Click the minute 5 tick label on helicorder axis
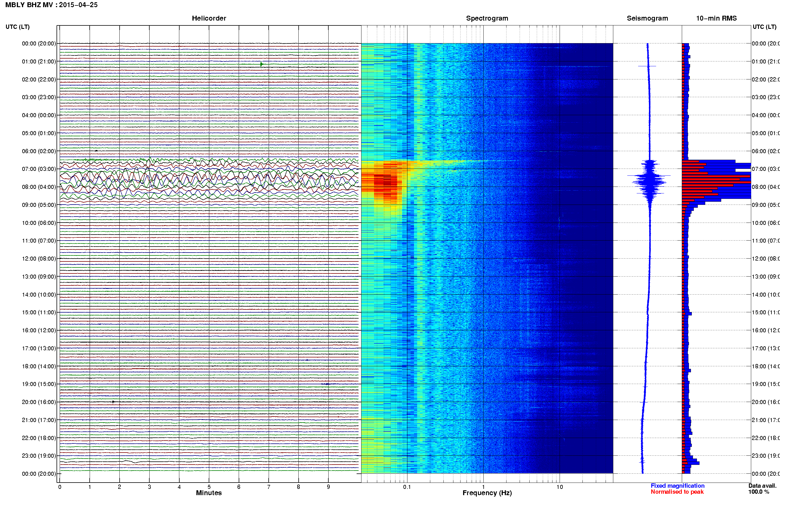 click(x=209, y=487)
